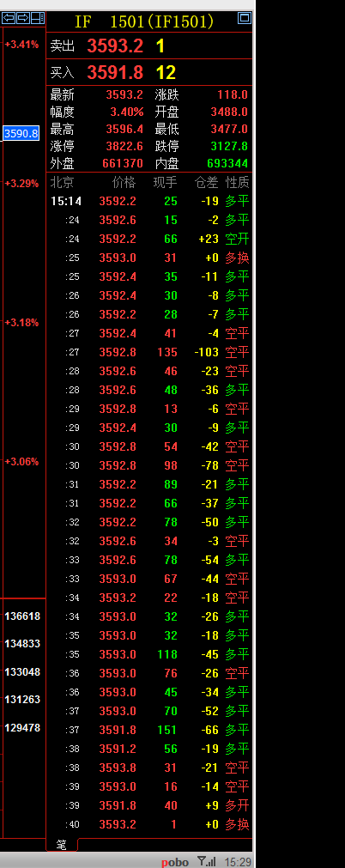Toggle the side panel layout icon

coord(38,18)
